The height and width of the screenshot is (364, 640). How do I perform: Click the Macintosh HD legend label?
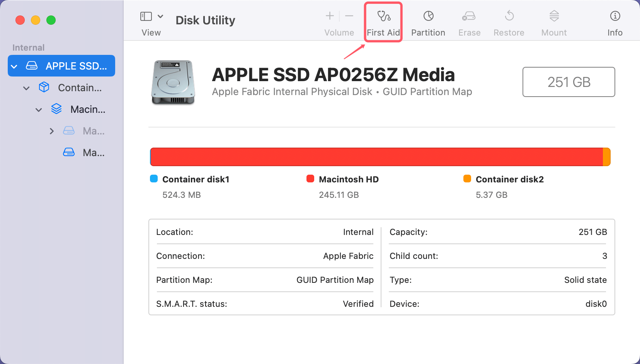click(x=348, y=179)
